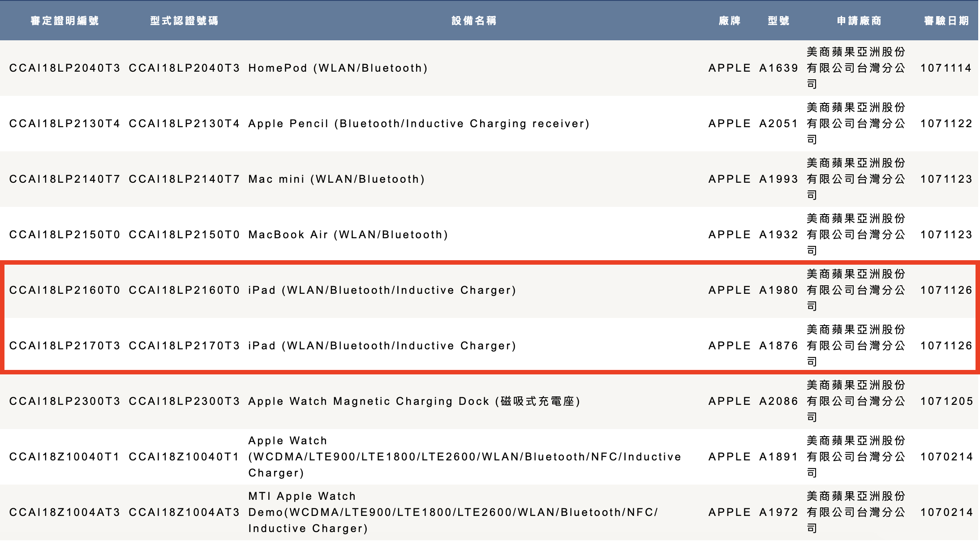Click review date 1071205

click(x=946, y=401)
